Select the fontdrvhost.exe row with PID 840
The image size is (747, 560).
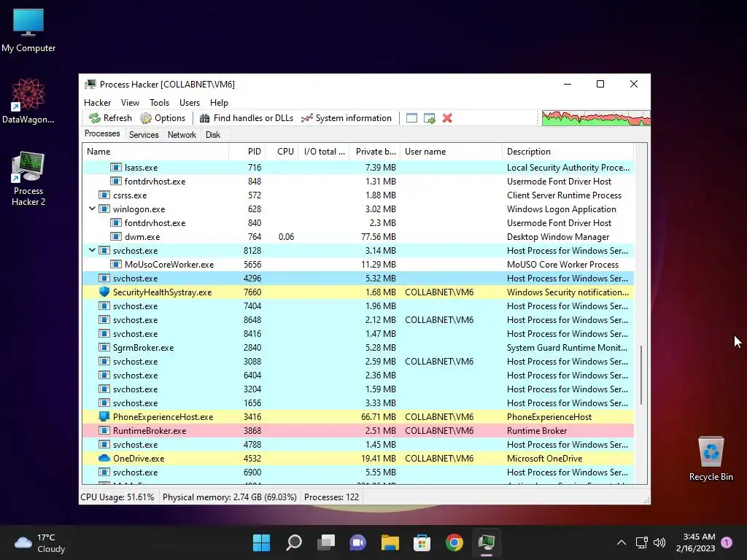(357, 222)
